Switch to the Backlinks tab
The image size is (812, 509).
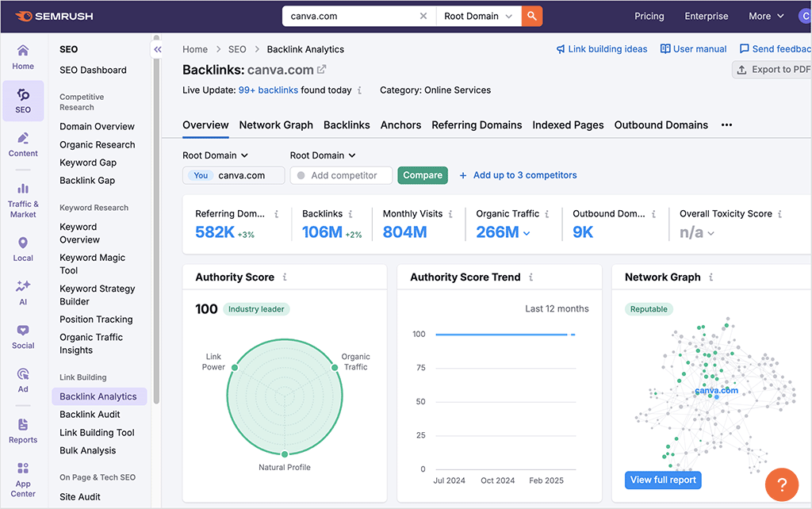coord(347,124)
